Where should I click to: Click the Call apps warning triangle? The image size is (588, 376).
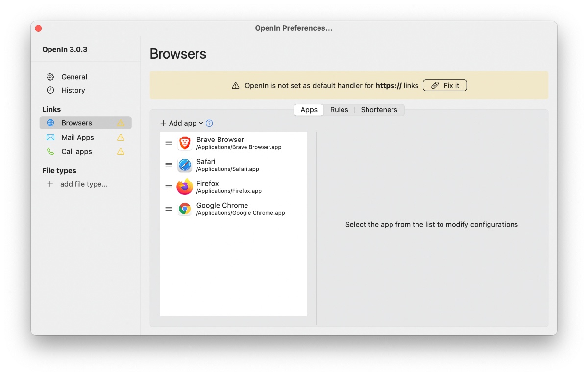[x=121, y=151]
